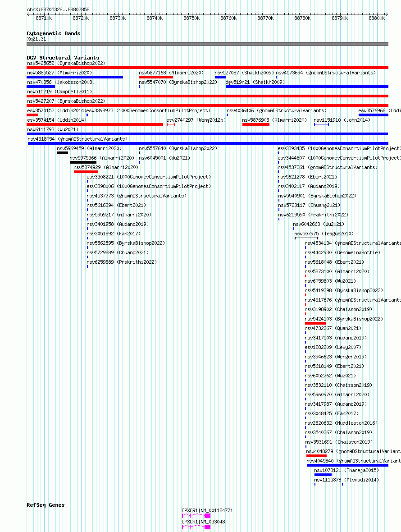Click the Cytogenetic Bands track title
Viewport: 401px width, 532px height.
(x=54, y=33)
